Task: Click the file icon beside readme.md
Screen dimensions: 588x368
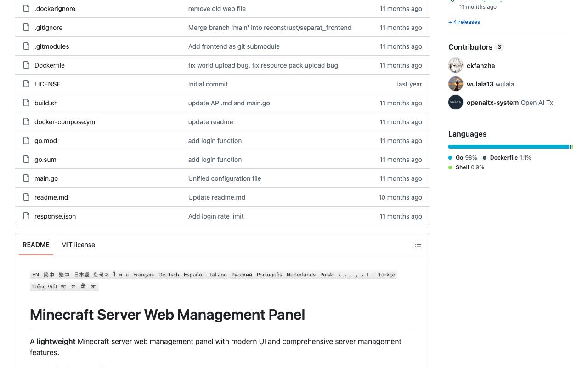Action: pyautogui.click(x=26, y=197)
